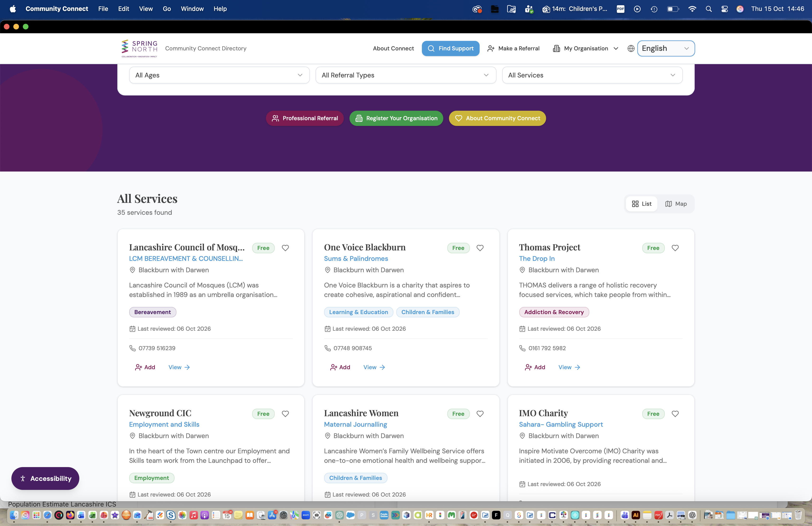View the Lancashire Council of Mosques service
The height and width of the screenshot is (526, 812).
tap(179, 367)
